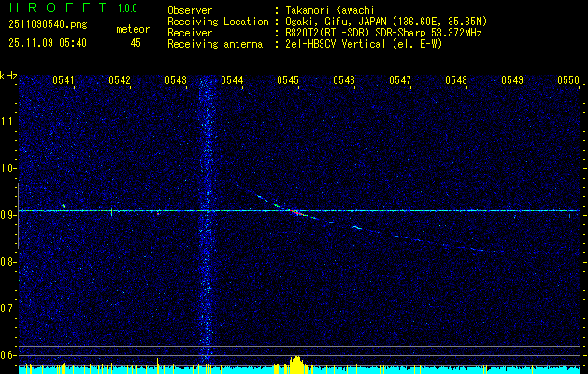Click the date stamp 25.11.09 05:40

pyautogui.click(x=48, y=43)
